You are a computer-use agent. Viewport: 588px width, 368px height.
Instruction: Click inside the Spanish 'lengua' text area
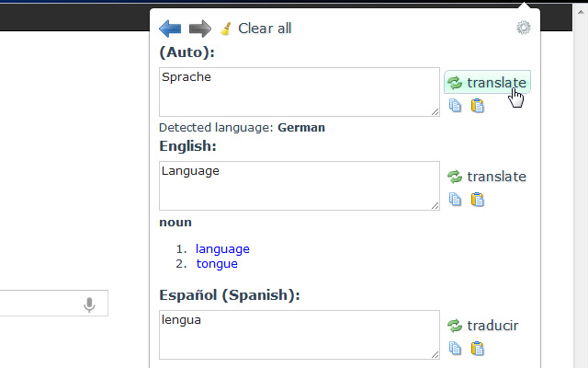click(299, 335)
